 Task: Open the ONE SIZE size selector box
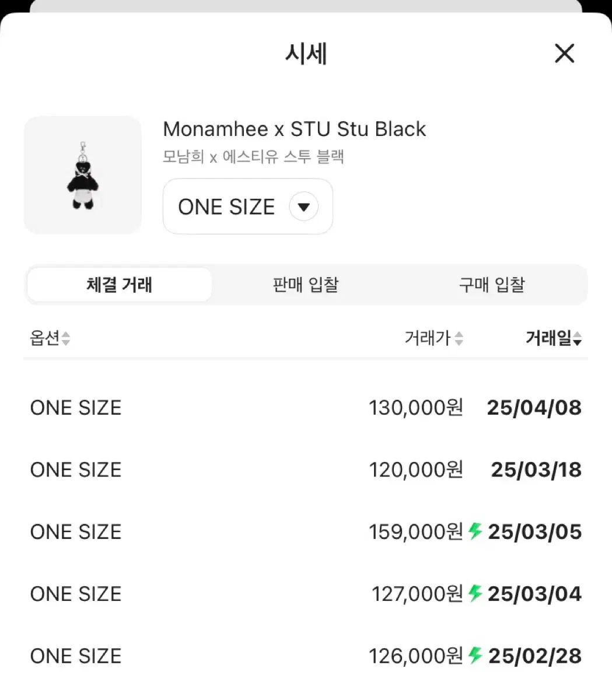(x=248, y=206)
